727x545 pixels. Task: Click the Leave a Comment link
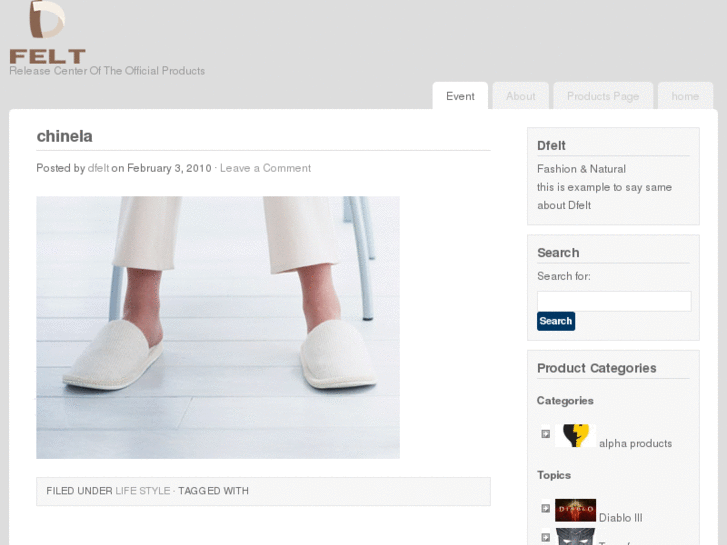(265, 168)
